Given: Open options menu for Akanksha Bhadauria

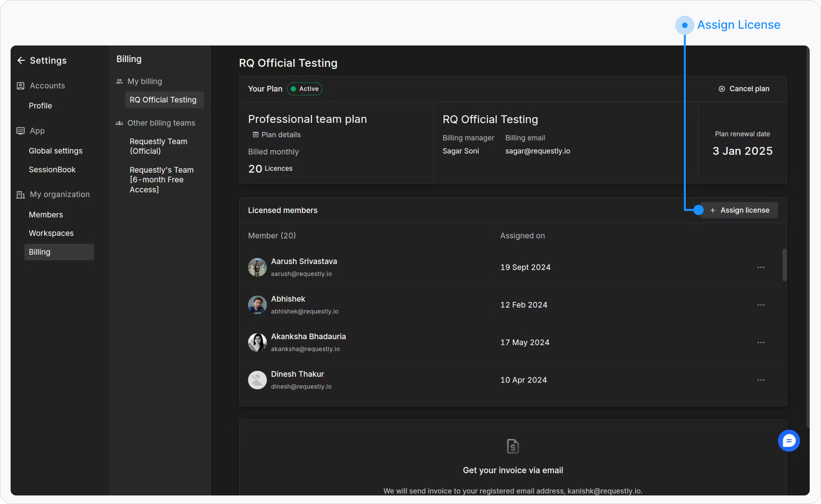Looking at the screenshot, I should click(761, 343).
